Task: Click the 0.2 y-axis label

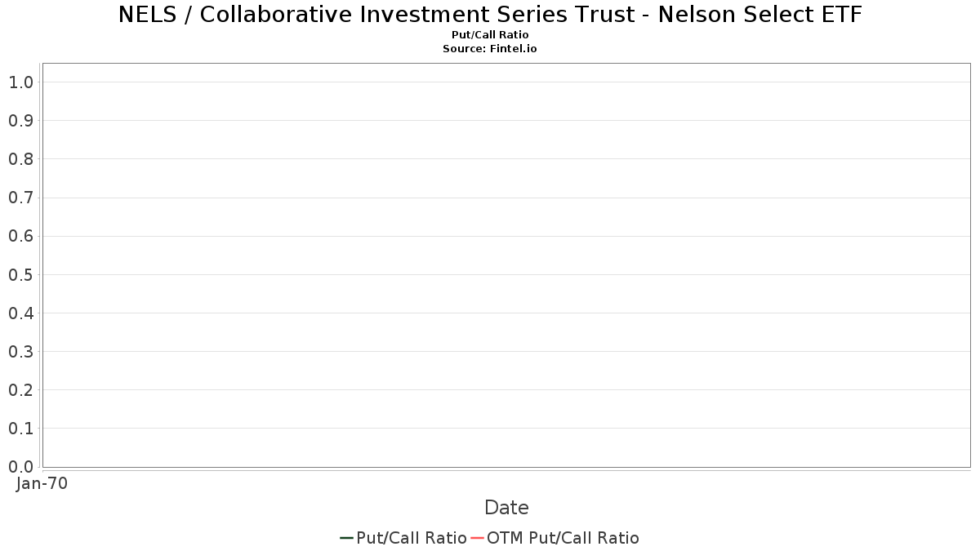Action: (20, 390)
